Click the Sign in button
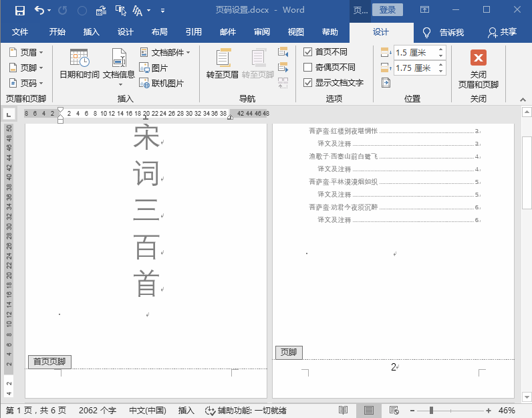532x418 pixels. 388,10
